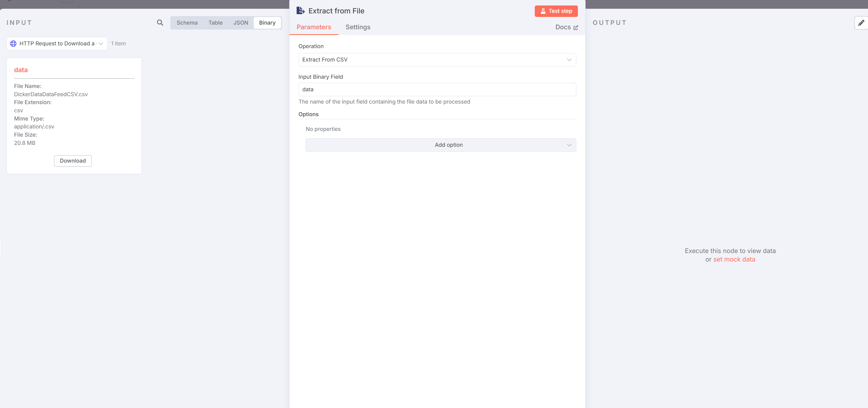The image size is (868, 408).
Task: Switch input view to Schema
Action: click(x=187, y=23)
